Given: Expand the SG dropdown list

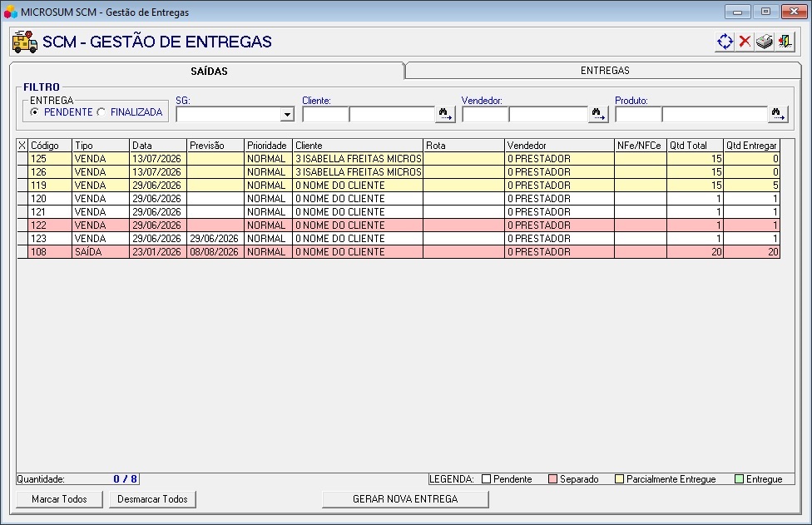Looking at the screenshot, I should pyautogui.click(x=287, y=115).
